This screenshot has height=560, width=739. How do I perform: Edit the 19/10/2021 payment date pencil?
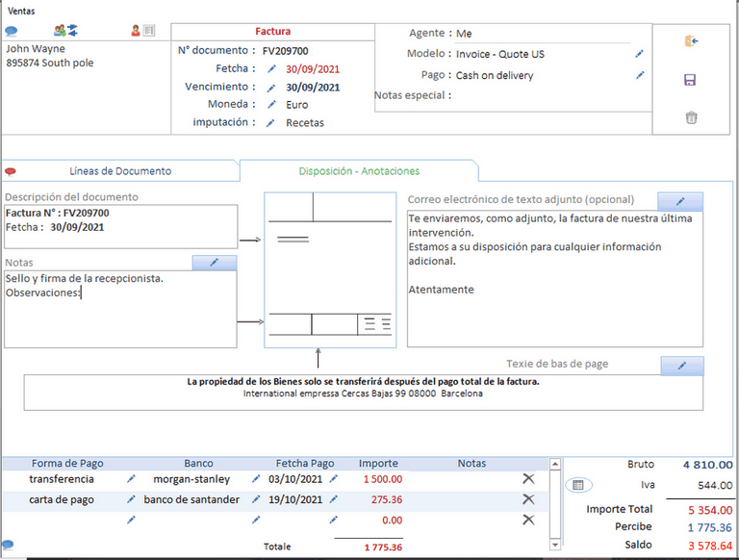(x=334, y=499)
